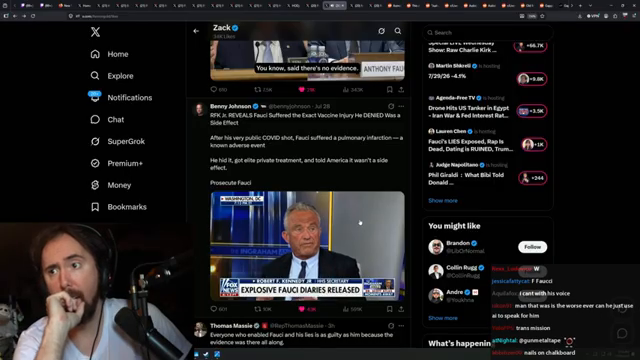Open Money in the sidebar
The height and width of the screenshot is (360, 640).
111,185
